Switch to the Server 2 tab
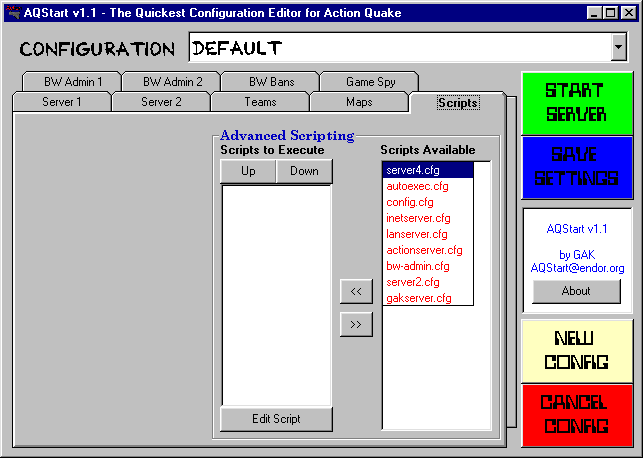Image resolution: width=643 pixels, height=458 pixels. pos(161,102)
